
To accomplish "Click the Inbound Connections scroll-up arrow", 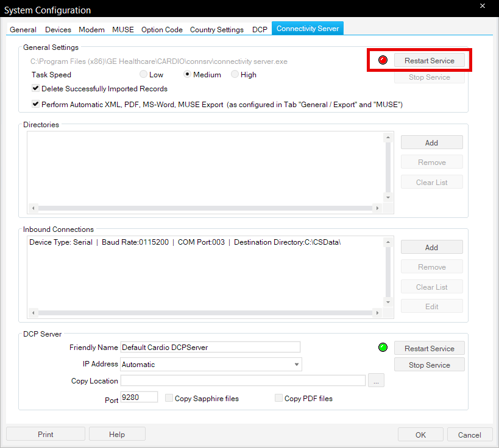I will click(388, 242).
